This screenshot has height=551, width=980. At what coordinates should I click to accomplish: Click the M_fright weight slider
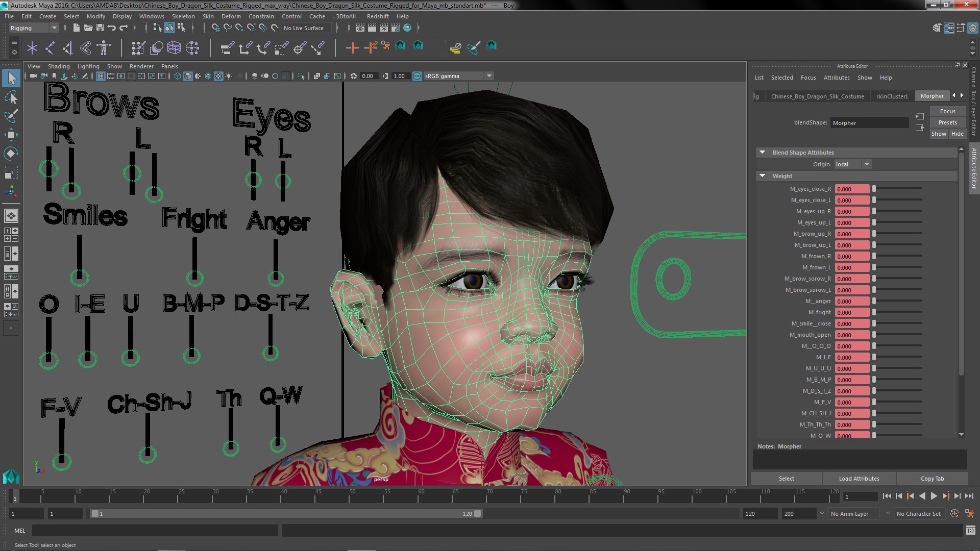tap(897, 312)
